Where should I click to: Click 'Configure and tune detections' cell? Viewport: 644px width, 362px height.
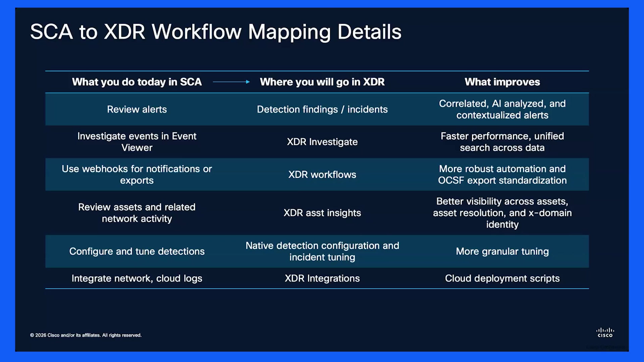[x=137, y=251]
